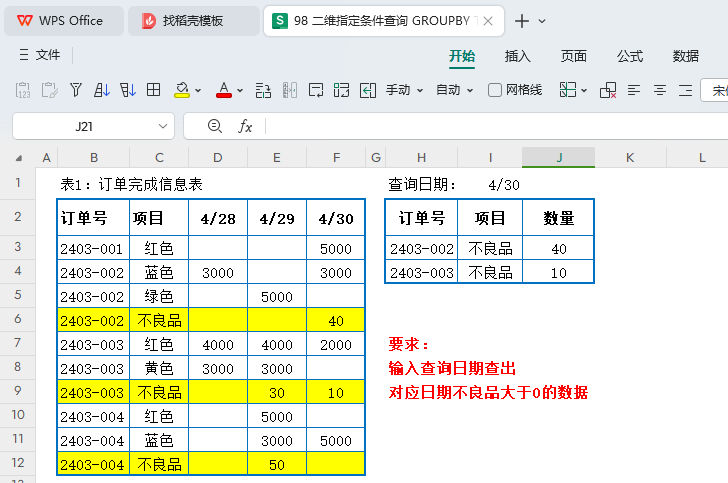Click the 2000 cell in row 7
This screenshot has width=728, height=483.
[x=336, y=344]
